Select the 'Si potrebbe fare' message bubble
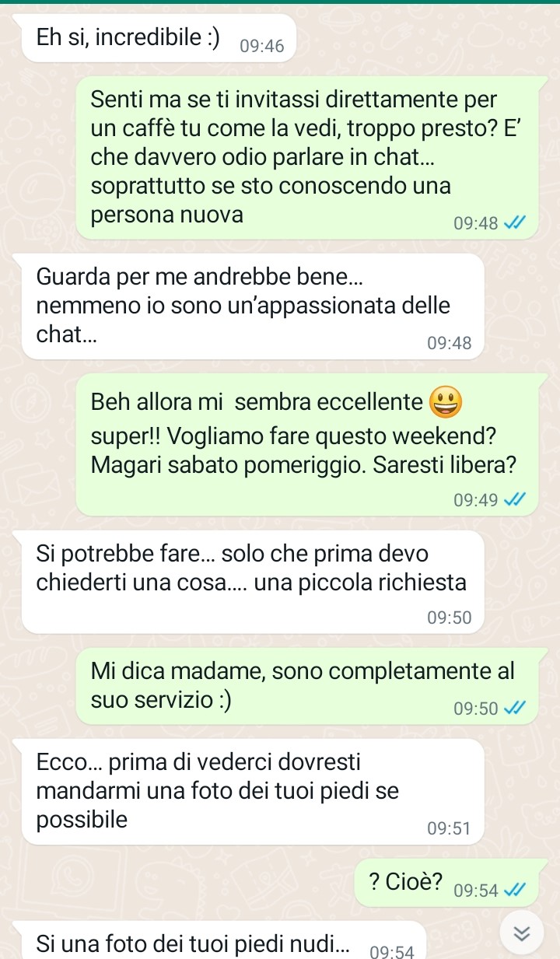The image size is (560, 959). (x=253, y=582)
